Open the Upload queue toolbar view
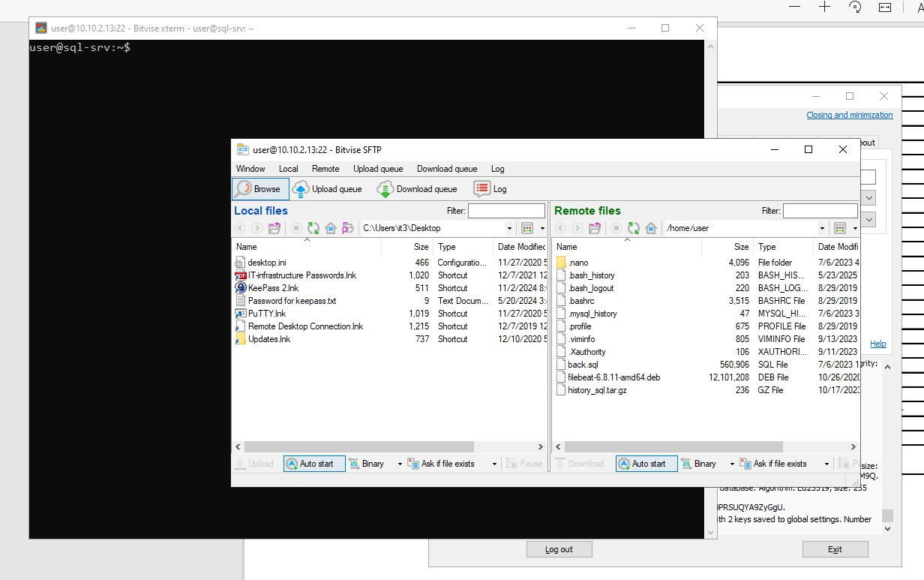This screenshot has height=580, width=924. 327,189
